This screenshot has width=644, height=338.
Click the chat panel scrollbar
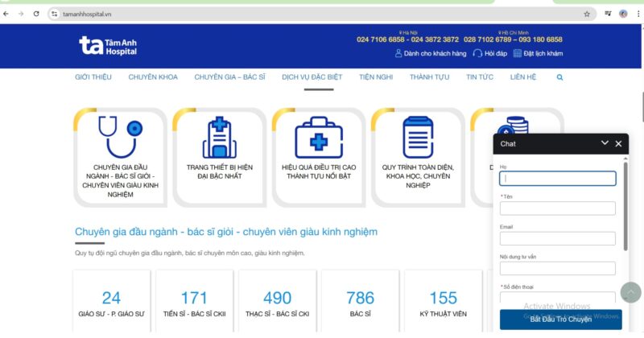point(625,206)
